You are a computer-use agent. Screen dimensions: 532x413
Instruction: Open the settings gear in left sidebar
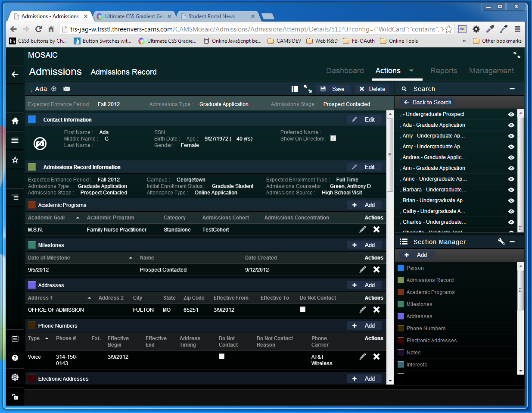[x=15, y=377]
